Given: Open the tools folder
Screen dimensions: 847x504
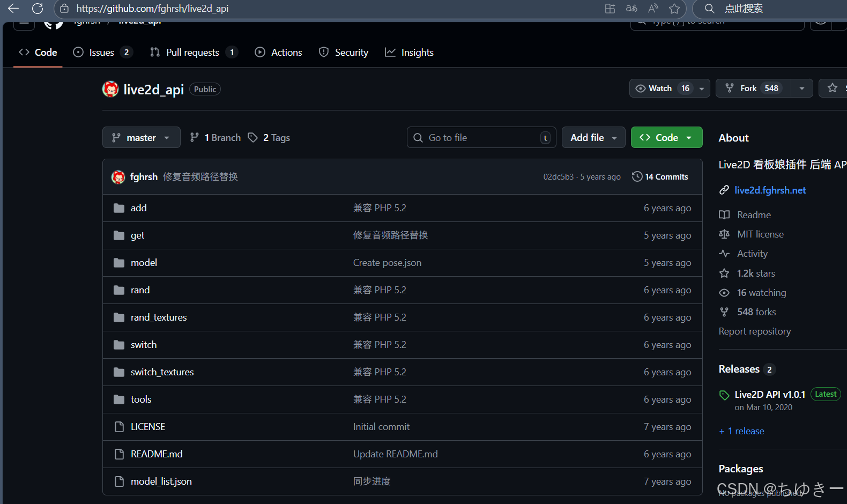Looking at the screenshot, I should (141, 399).
